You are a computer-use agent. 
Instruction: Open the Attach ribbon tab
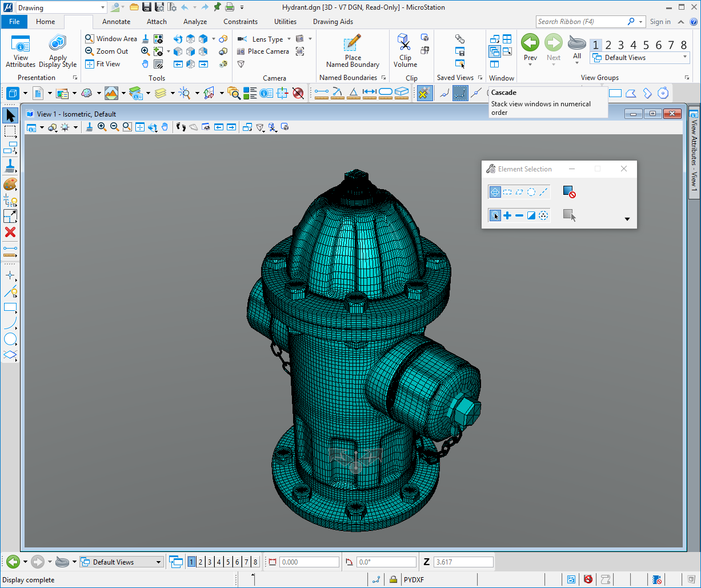157,22
